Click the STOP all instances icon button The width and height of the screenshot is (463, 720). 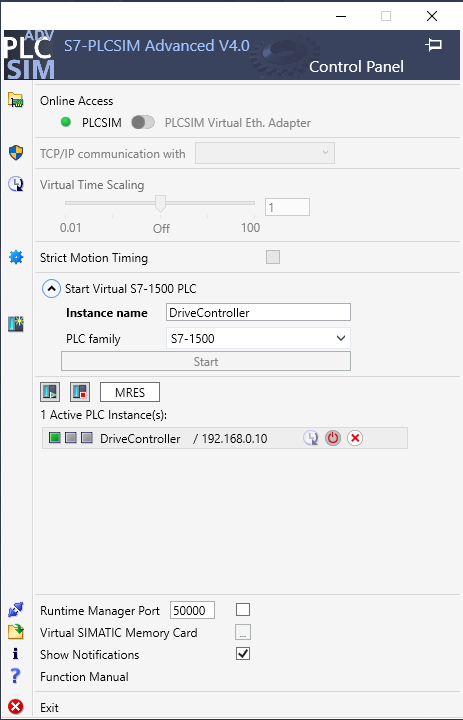pyautogui.click(x=80, y=392)
